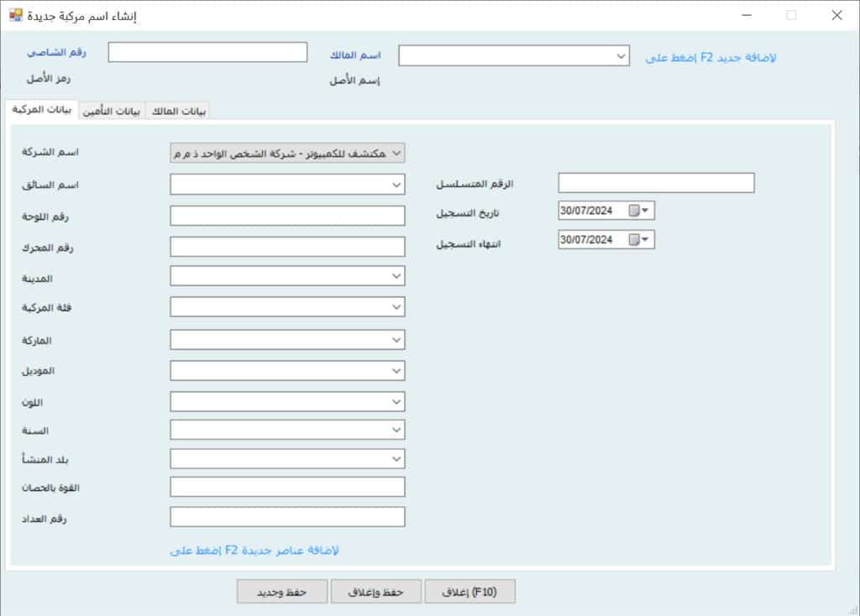Click the إغلاق (F10) button
860x616 pixels.
[x=469, y=592]
